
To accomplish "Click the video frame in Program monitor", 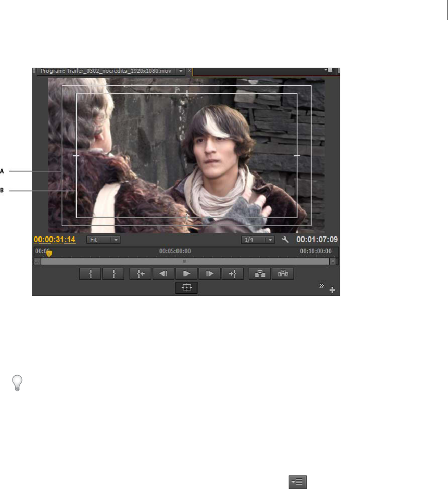I will 186,155.
